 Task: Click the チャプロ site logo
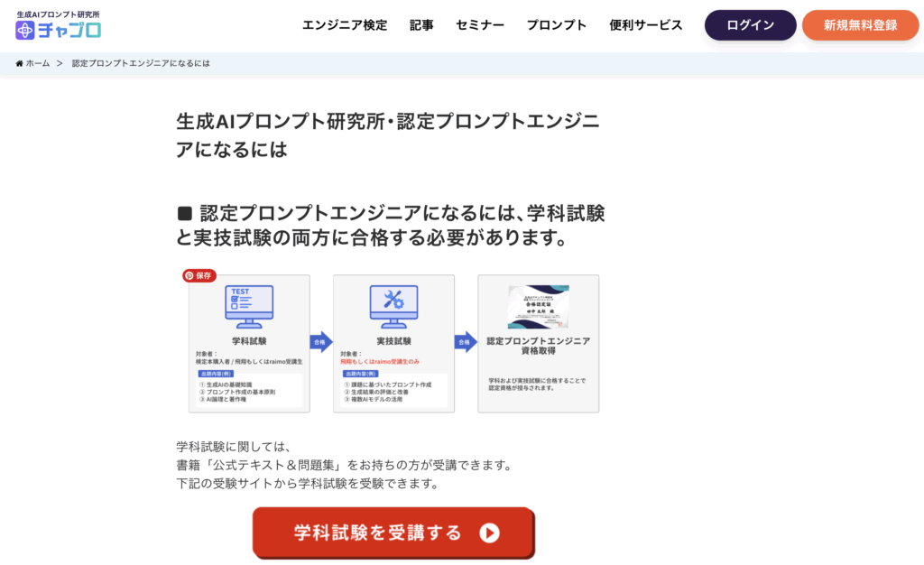[x=59, y=24]
